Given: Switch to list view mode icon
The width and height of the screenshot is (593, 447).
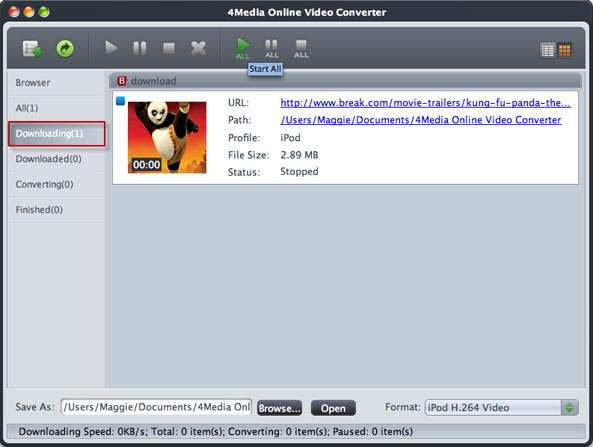Looking at the screenshot, I should 547,50.
